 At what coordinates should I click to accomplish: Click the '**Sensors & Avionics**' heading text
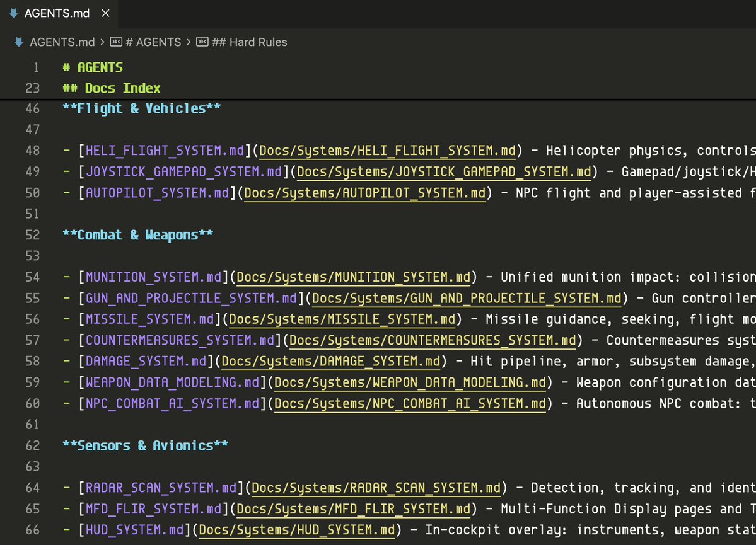pos(146,445)
